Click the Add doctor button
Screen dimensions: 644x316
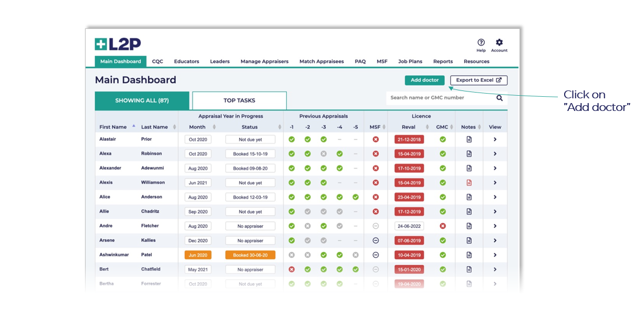pos(424,80)
